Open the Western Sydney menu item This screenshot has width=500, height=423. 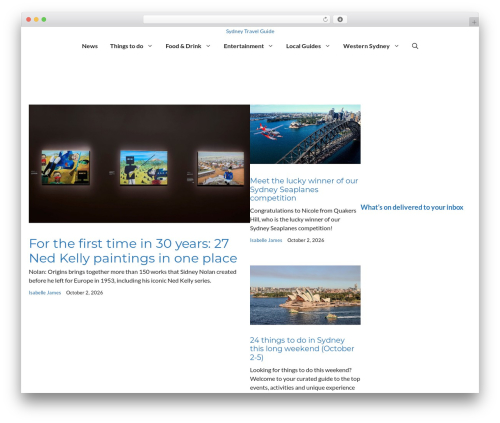coord(366,46)
